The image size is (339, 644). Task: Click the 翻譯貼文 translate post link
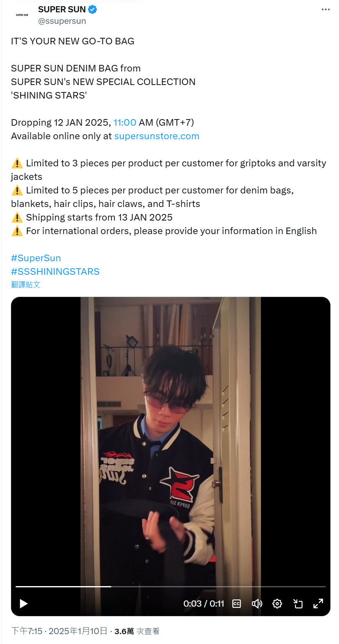[25, 285]
